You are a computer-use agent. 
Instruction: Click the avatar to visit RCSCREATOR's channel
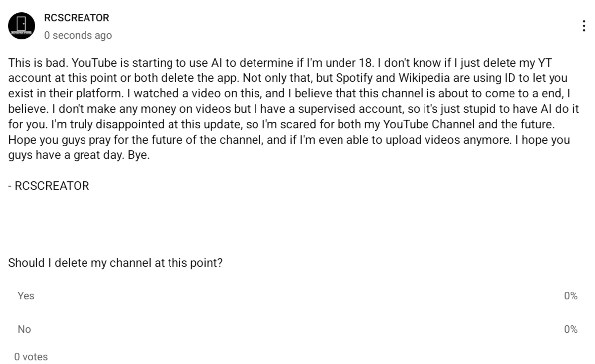click(21, 25)
